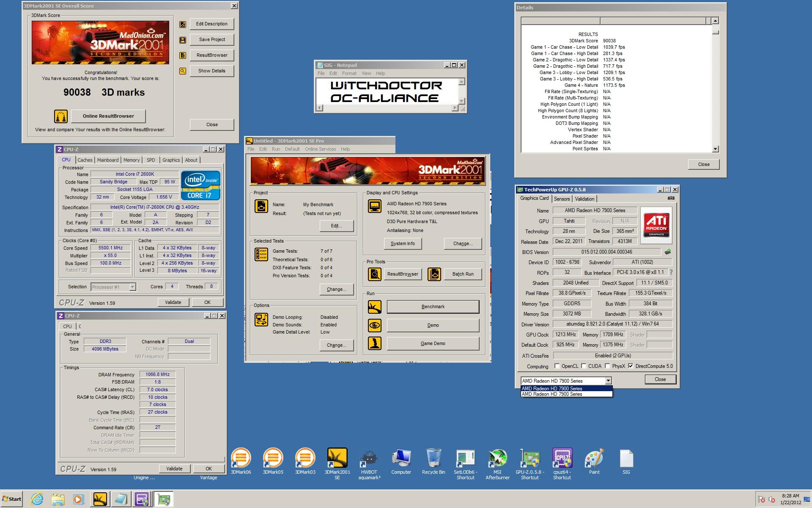
Task: Open the MSI Afterburner shortcut
Action: pos(498,464)
